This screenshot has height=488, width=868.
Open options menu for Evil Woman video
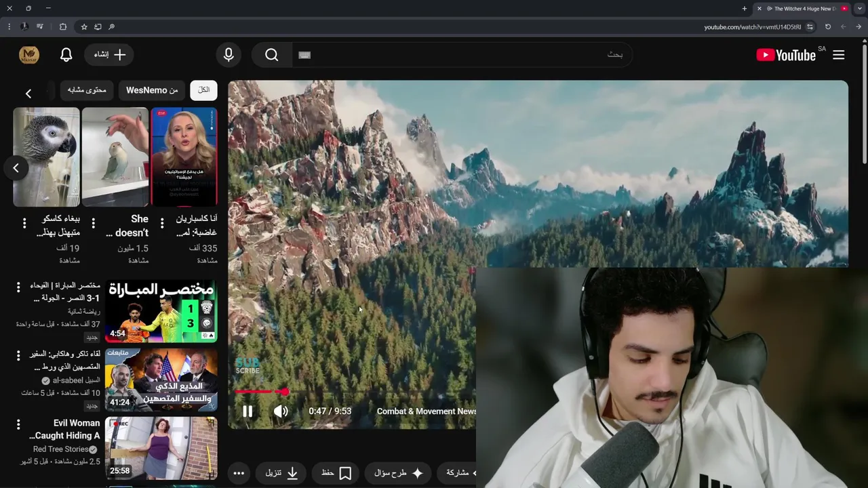[x=18, y=424]
